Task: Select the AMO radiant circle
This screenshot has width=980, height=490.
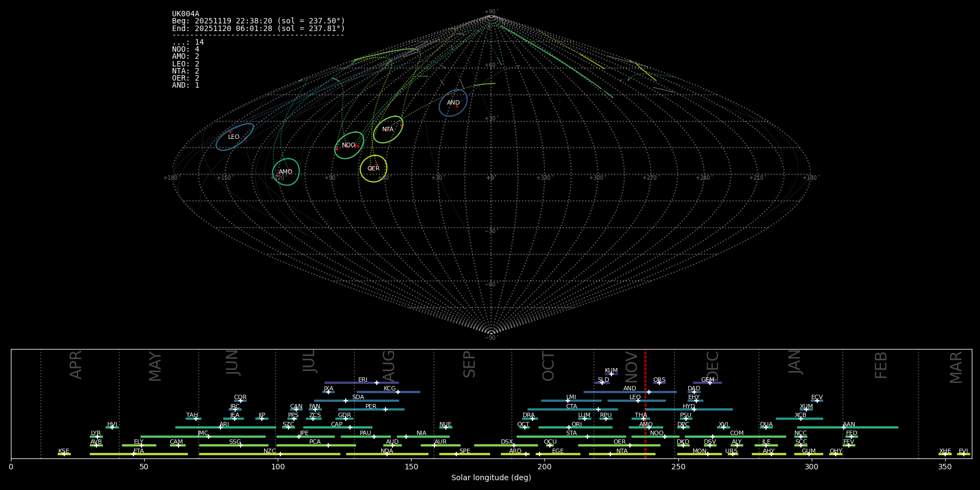Action: (x=286, y=172)
